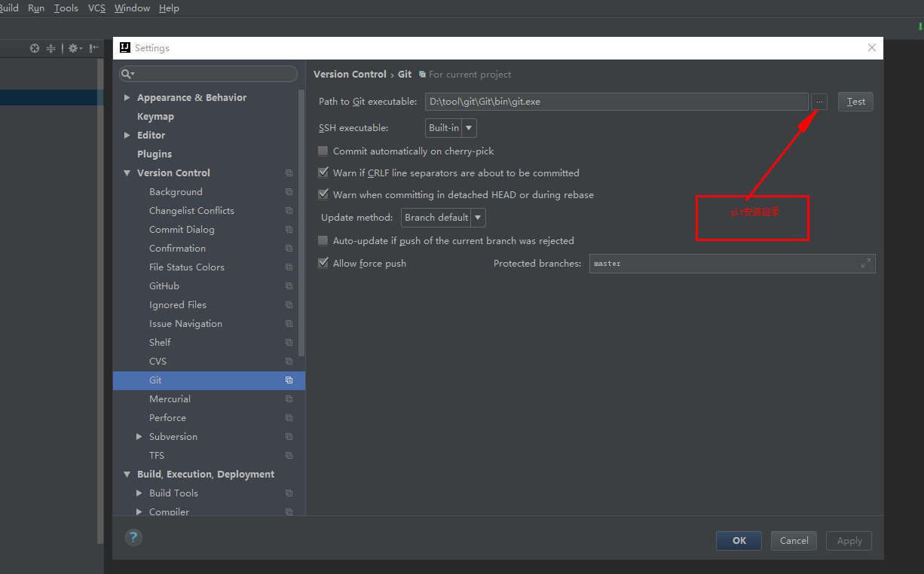Click the project-level icon beside Ignored Files
Viewport: 924px width, 574px height.
289,305
